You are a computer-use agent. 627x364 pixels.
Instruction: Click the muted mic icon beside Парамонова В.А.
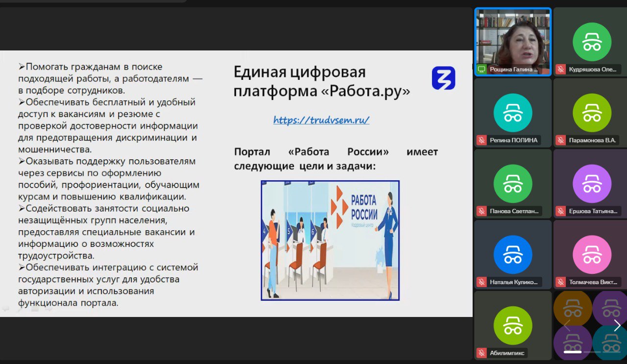561,140
